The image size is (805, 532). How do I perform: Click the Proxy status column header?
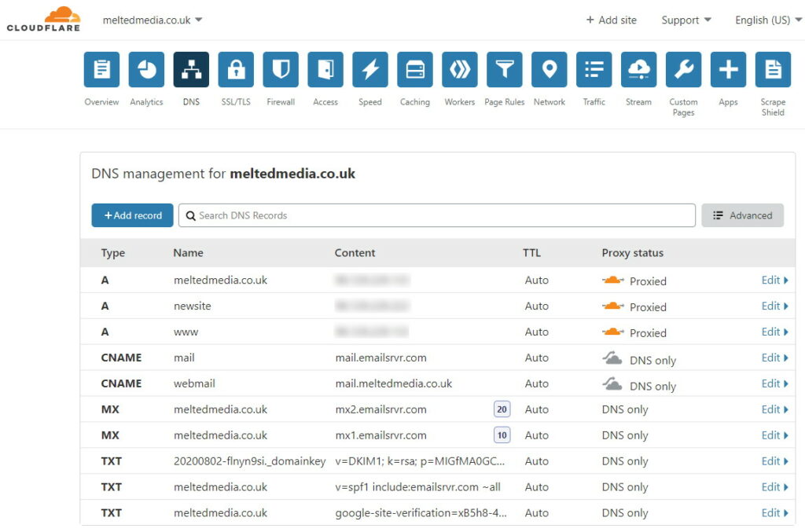(x=633, y=253)
